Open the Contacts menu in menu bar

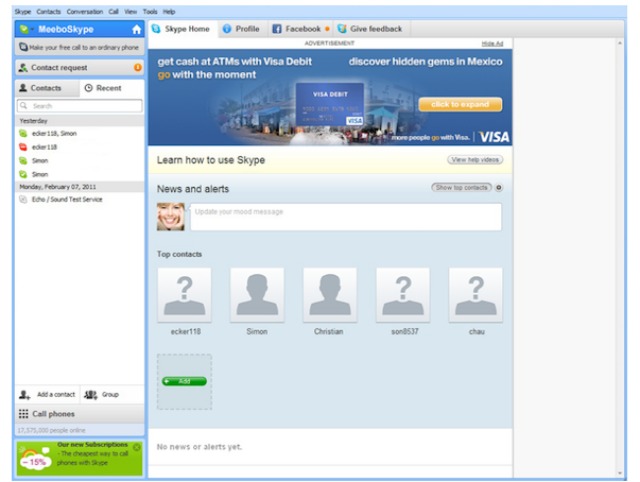[49, 12]
